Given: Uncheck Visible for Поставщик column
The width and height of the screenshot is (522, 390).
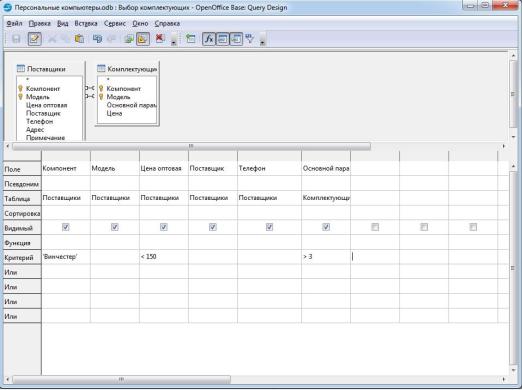Looking at the screenshot, I should pos(213,227).
